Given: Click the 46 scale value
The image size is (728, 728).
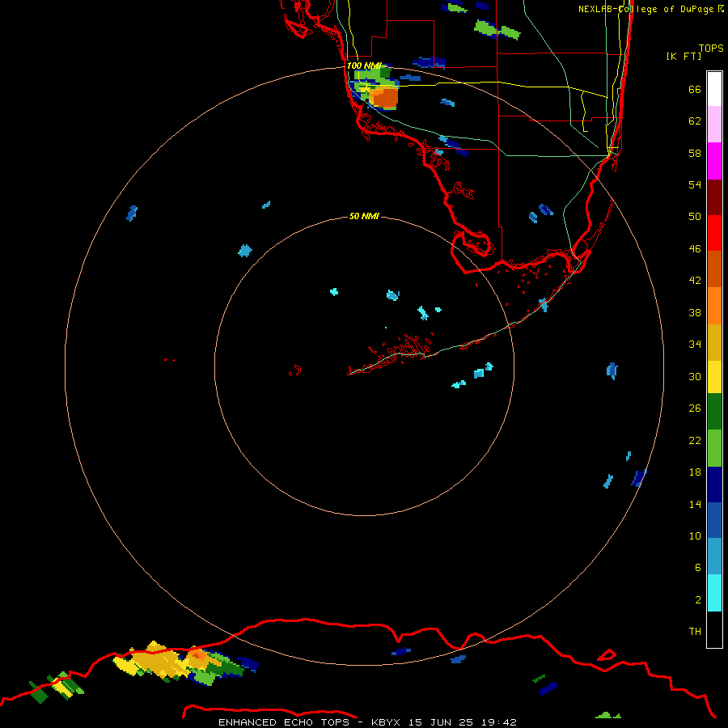Looking at the screenshot, I should point(695,249).
